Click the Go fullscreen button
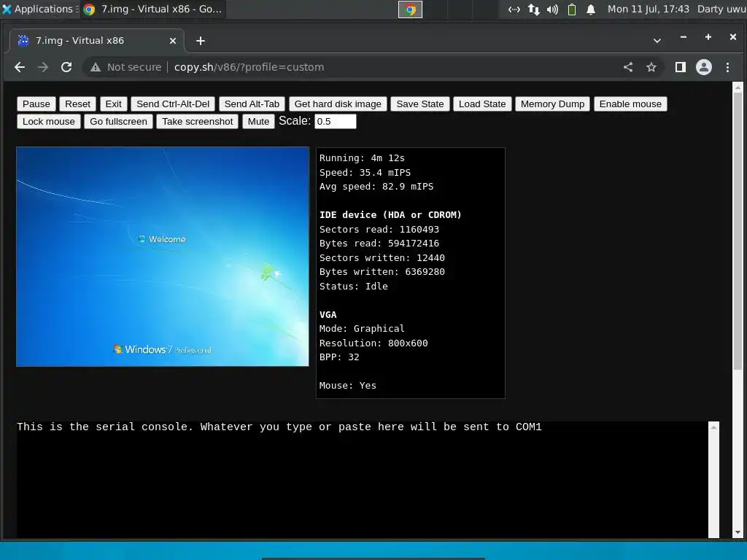Viewport: 747px width, 560px height. click(119, 122)
